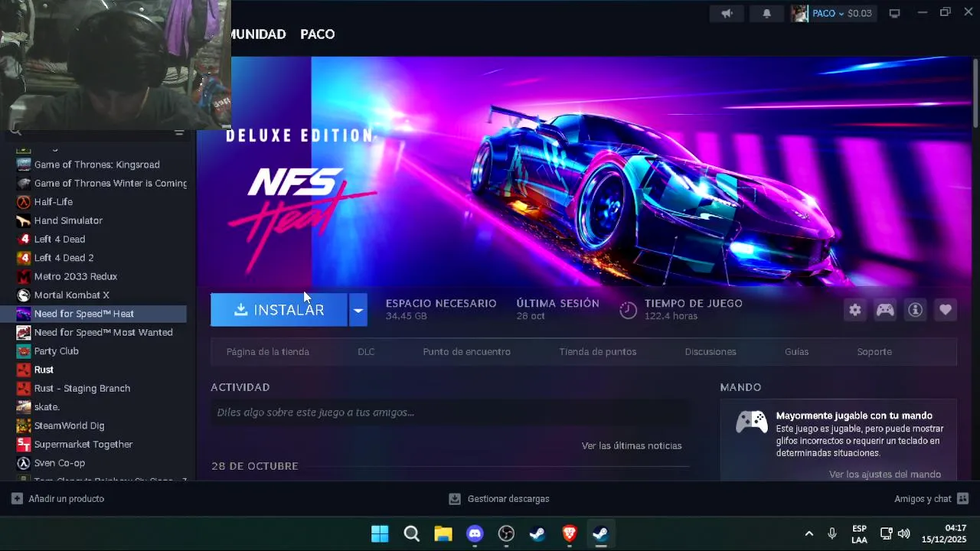980x551 pixels.
Task: Open taskbar search magnifier
Action: 412,533
